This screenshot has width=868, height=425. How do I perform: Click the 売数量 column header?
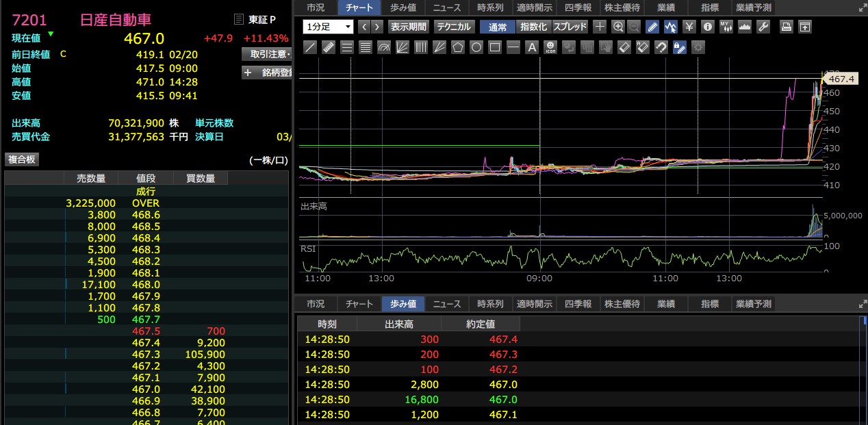90,179
